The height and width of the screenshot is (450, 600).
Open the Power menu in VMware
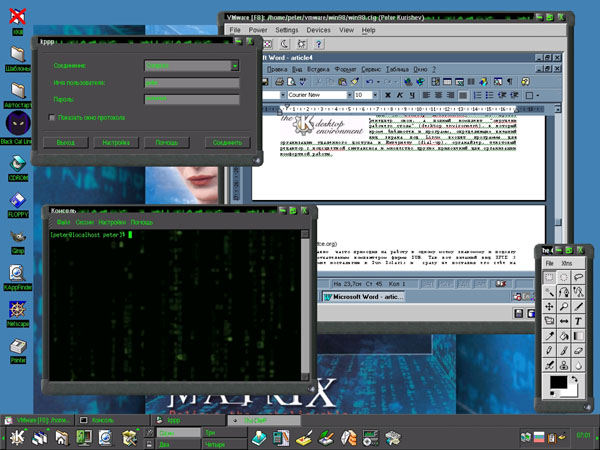click(258, 30)
